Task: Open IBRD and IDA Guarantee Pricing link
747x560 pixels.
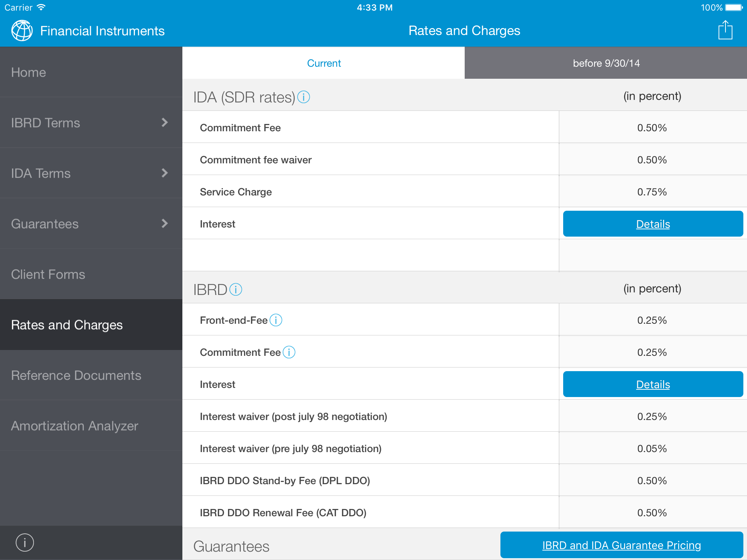Action: click(x=622, y=545)
